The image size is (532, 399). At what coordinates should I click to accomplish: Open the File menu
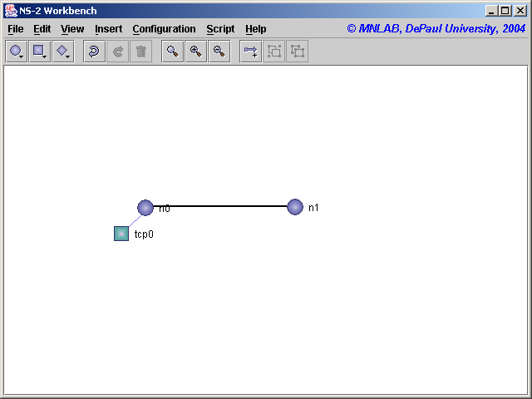tap(16, 29)
